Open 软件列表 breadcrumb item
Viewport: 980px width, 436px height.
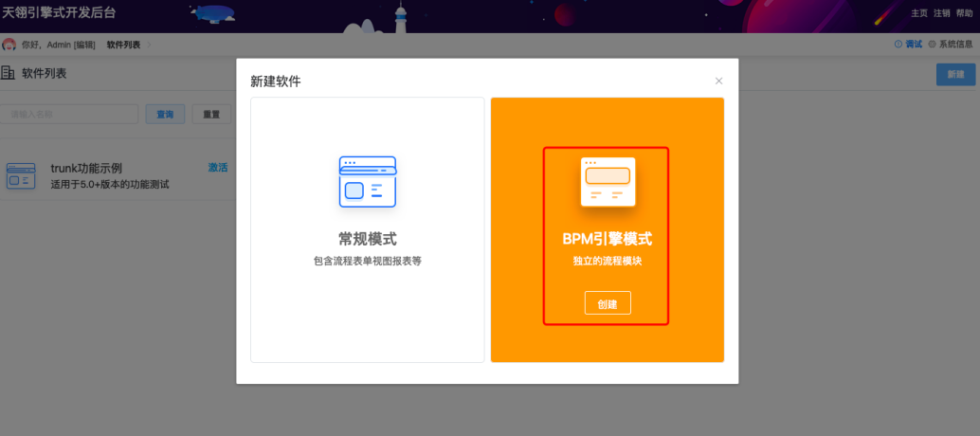[124, 45]
